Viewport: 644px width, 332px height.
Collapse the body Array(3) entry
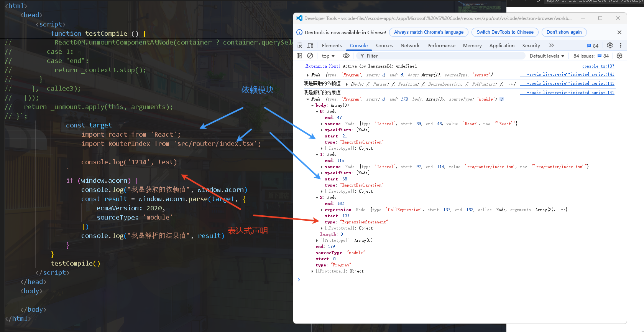pos(312,105)
